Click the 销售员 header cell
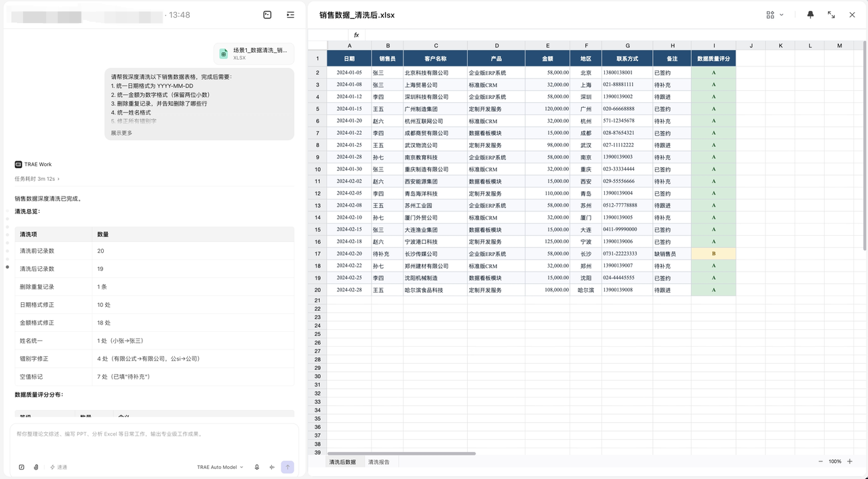This screenshot has height=479, width=868. click(x=387, y=59)
